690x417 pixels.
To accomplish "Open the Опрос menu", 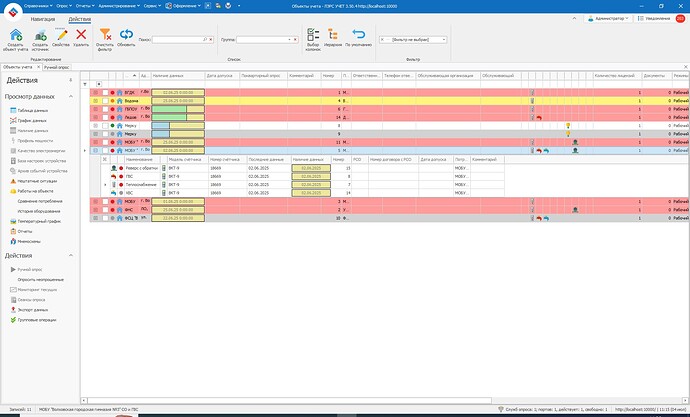I will pyautogui.click(x=64, y=6).
